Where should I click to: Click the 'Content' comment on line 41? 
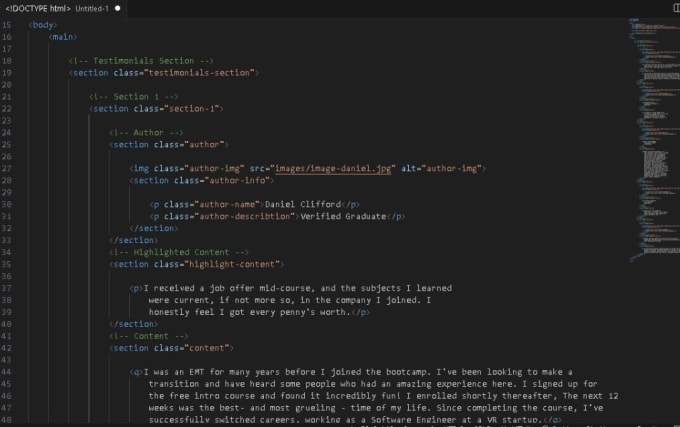149,336
